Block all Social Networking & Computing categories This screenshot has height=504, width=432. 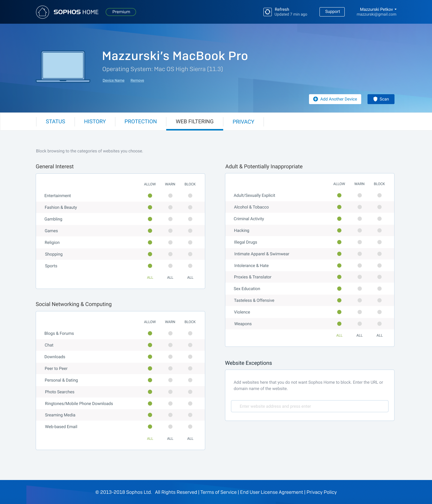(x=190, y=439)
